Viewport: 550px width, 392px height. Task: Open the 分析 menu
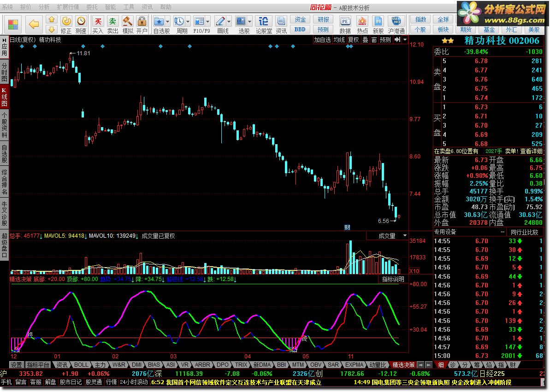[x=44, y=7]
